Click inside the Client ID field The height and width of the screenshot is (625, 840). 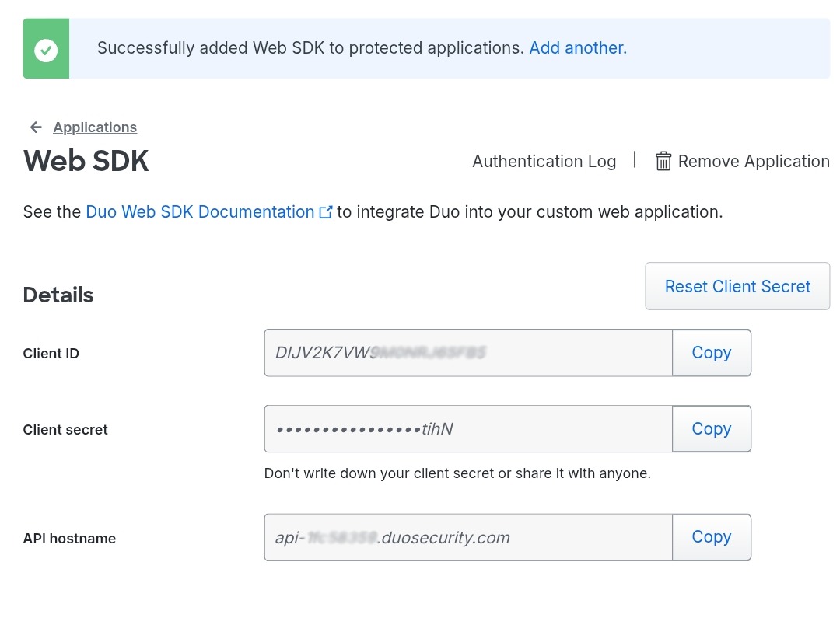pyautogui.click(x=468, y=352)
